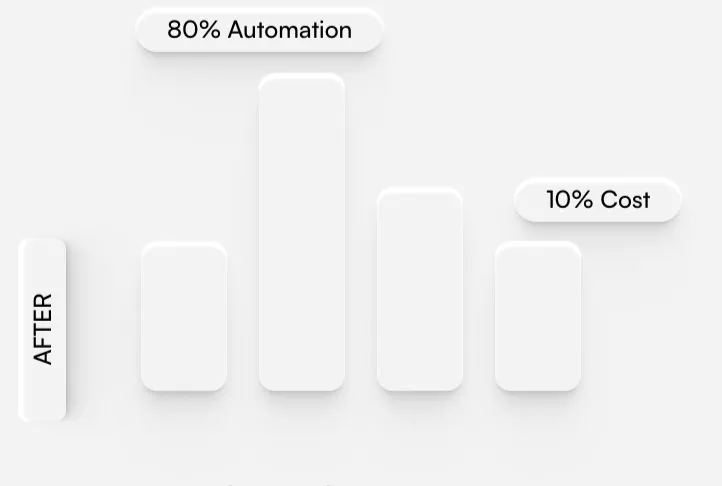Click the 80% text in the top label
This screenshot has width=722, height=486.
coord(194,30)
